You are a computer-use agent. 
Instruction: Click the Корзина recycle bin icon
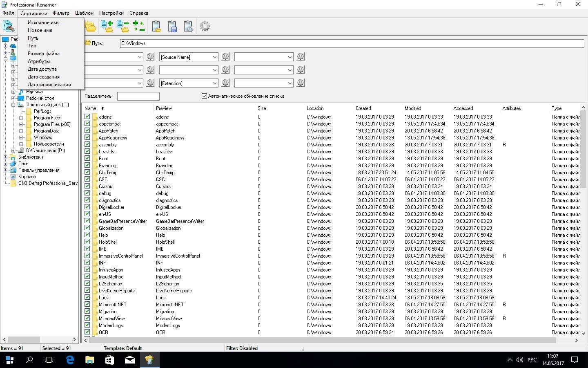(13, 177)
